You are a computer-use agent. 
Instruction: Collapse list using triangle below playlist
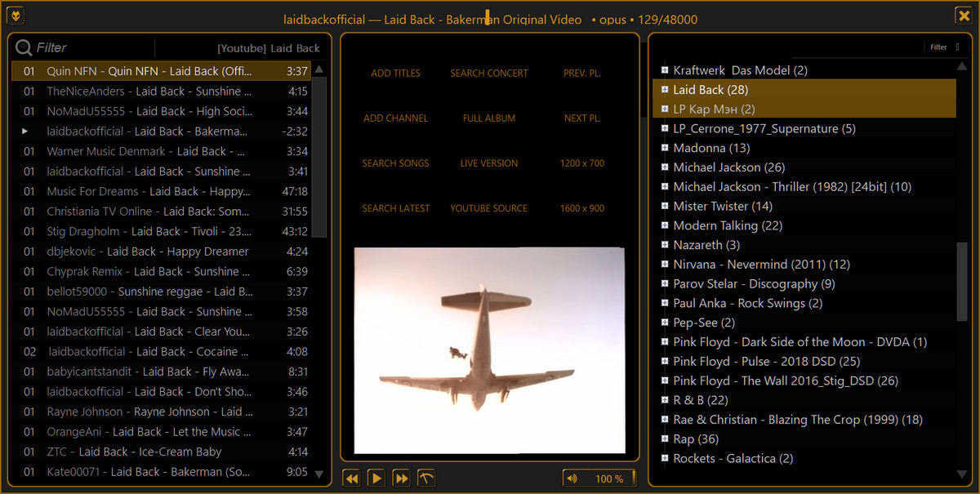click(318, 474)
